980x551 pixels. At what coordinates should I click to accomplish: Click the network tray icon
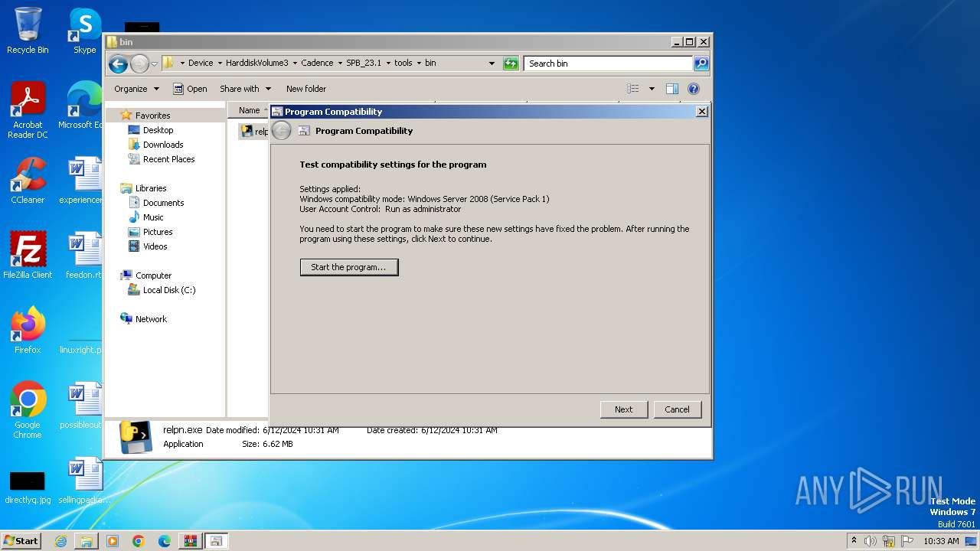pyautogui.click(x=889, y=541)
